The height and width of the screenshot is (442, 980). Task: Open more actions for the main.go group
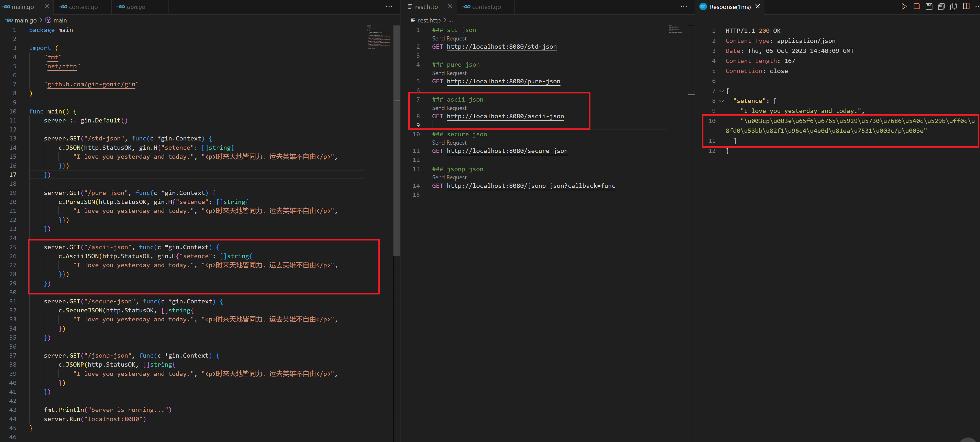click(389, 6)
